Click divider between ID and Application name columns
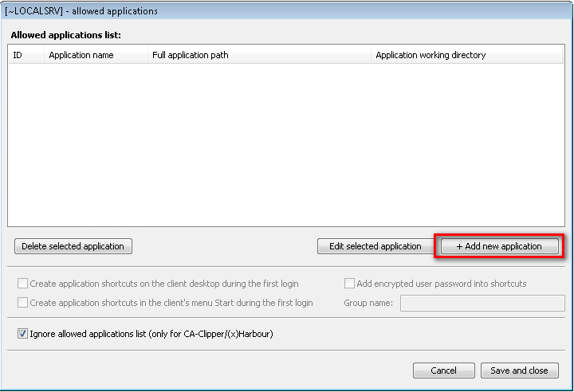 tap(44, 55)
